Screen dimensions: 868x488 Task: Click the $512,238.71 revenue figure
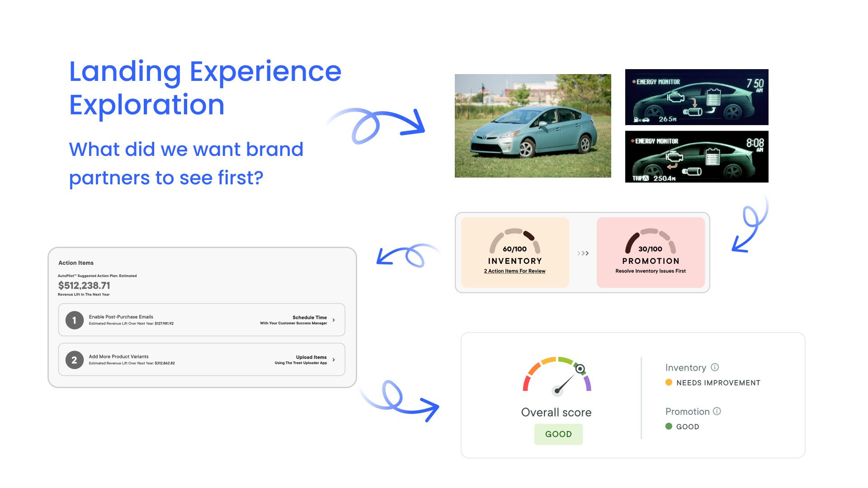point(84,286)
